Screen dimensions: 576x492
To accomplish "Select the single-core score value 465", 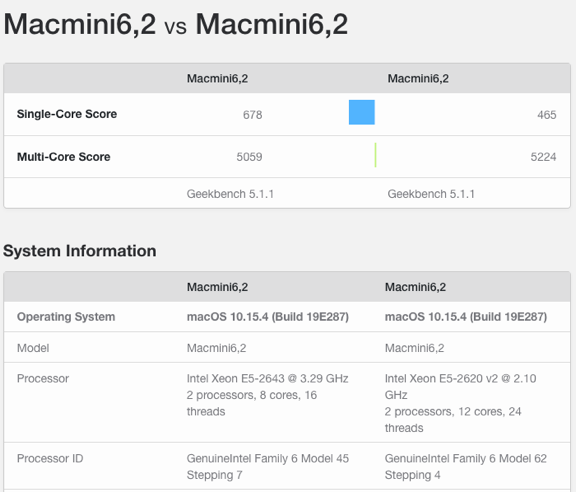I will [547, 115].
